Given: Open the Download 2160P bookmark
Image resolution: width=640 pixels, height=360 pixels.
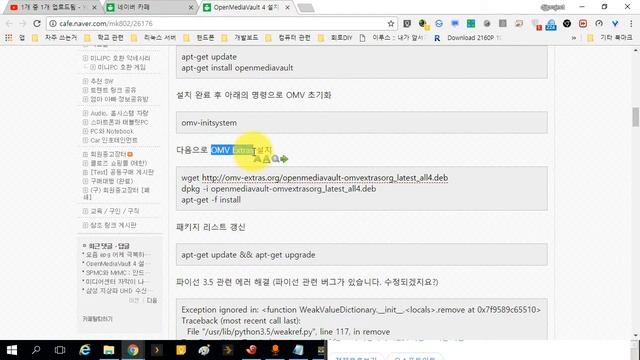Looking at the screenshot, I should coord(468,38).
